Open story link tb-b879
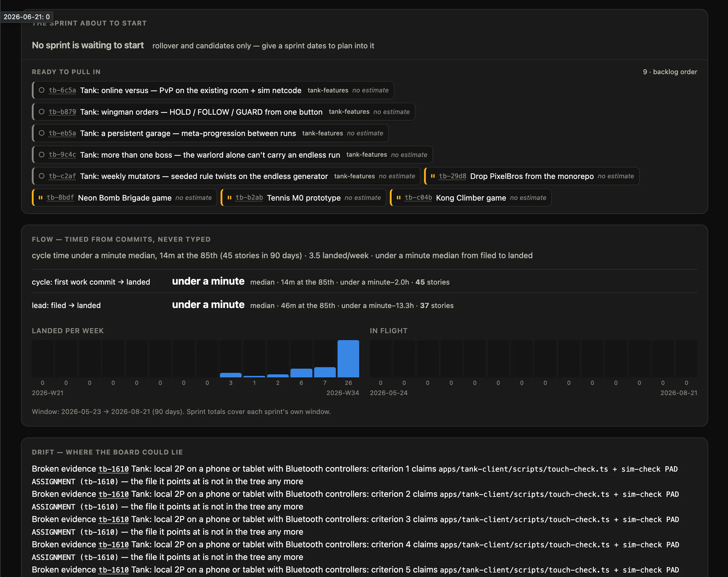The height and width of the screenshot is (577, 728). tap(62, 112)
